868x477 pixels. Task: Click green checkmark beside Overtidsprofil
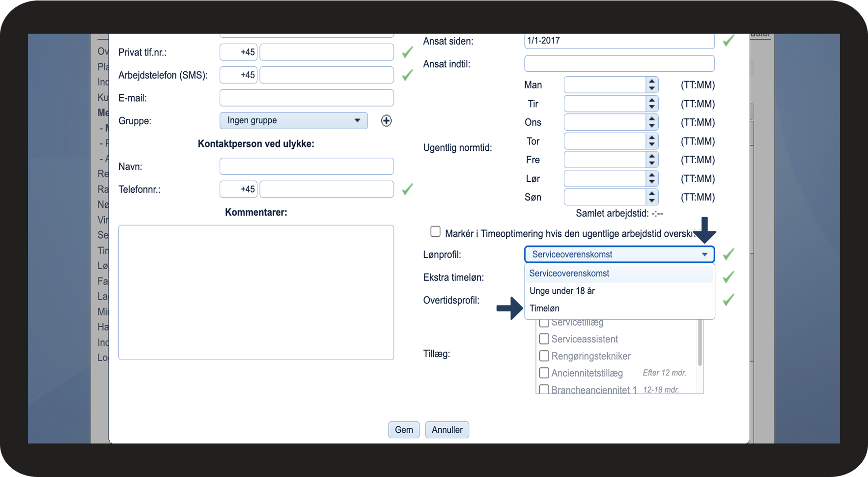click(728, 299)
